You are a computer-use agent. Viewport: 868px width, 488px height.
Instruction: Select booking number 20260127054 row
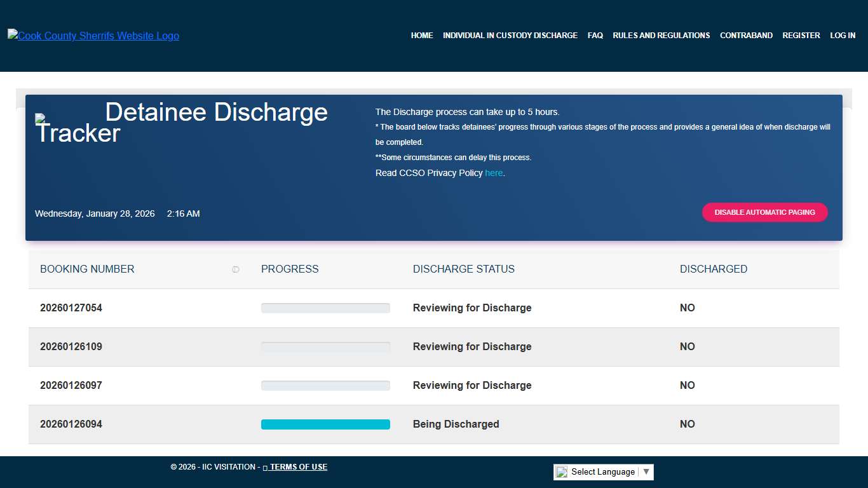click(71, 308)
